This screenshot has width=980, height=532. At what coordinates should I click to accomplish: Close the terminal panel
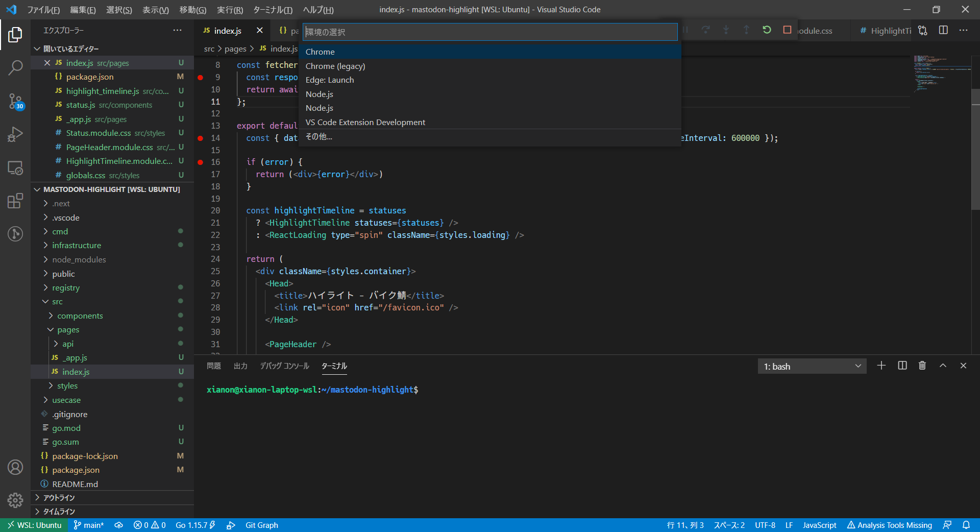click(x=964, y=366)
